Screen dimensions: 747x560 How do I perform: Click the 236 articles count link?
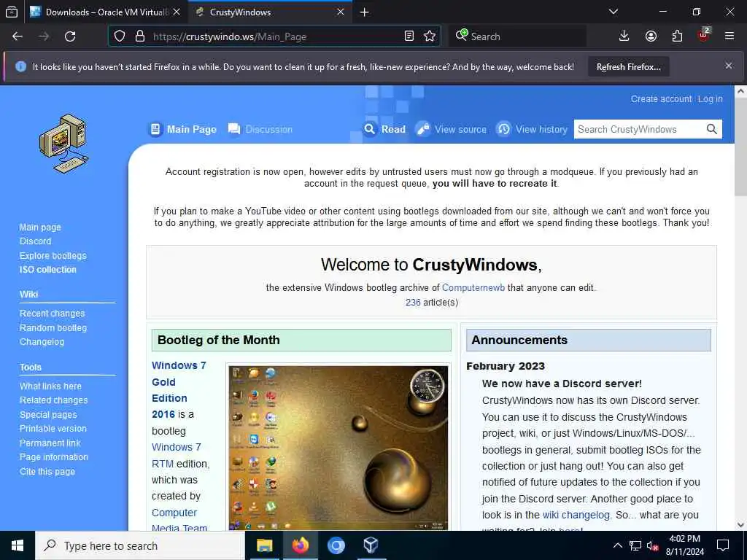point(413,303)
